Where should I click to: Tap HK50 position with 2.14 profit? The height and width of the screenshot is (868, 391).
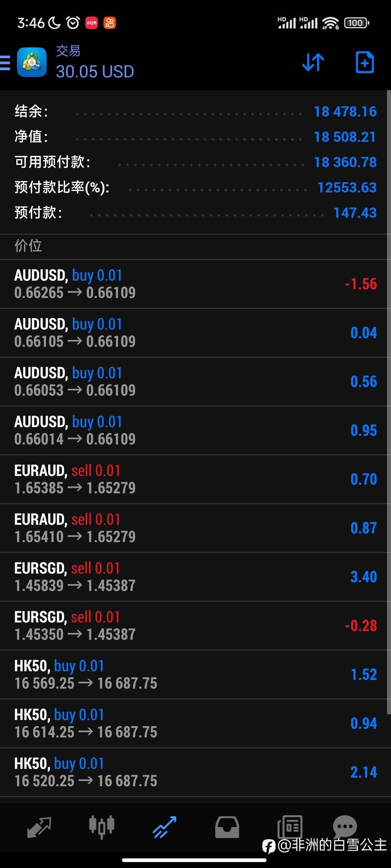point(195,772)
